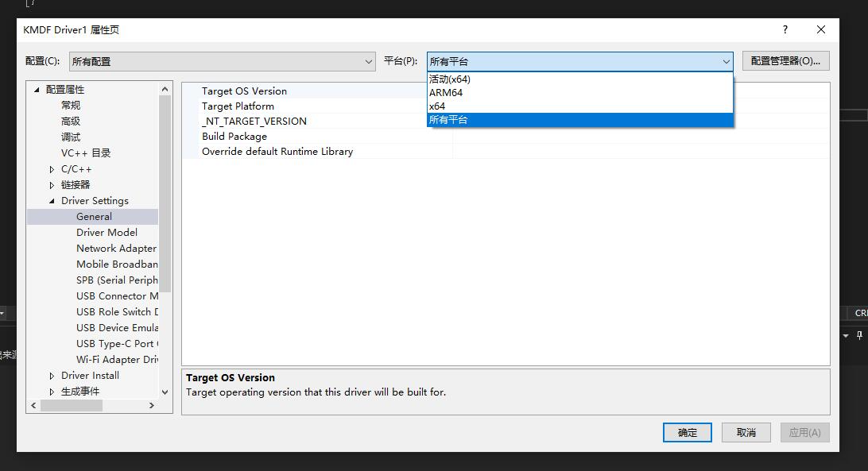
Task: Expand the Driver Install node
Action: click(52, 376)
